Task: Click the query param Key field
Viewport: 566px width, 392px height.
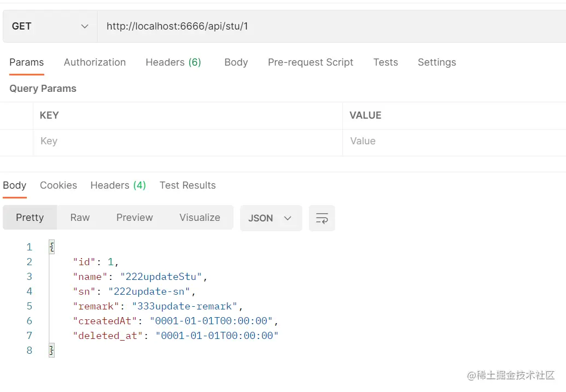Action: coord(186,141)
